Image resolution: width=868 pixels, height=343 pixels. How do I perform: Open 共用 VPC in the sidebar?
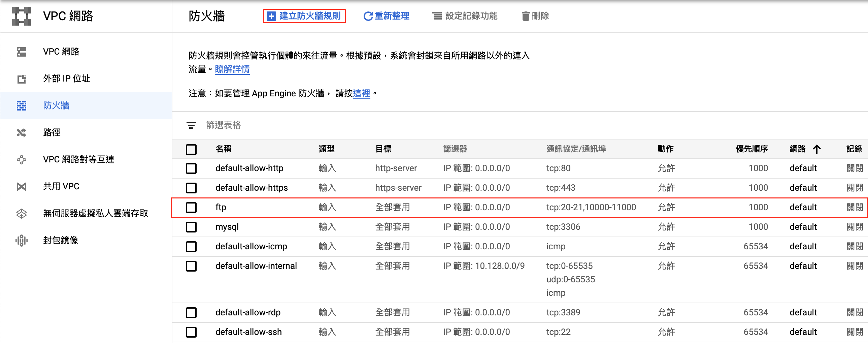pos(86,187)
